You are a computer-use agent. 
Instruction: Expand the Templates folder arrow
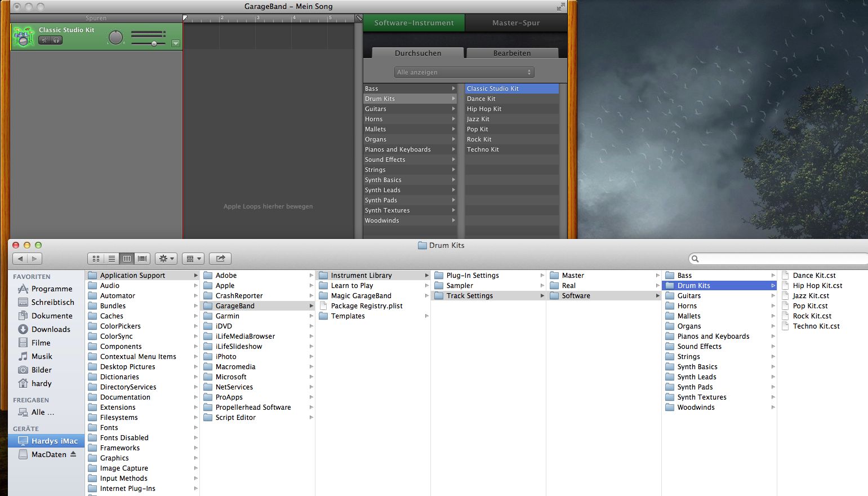(426, 316)
